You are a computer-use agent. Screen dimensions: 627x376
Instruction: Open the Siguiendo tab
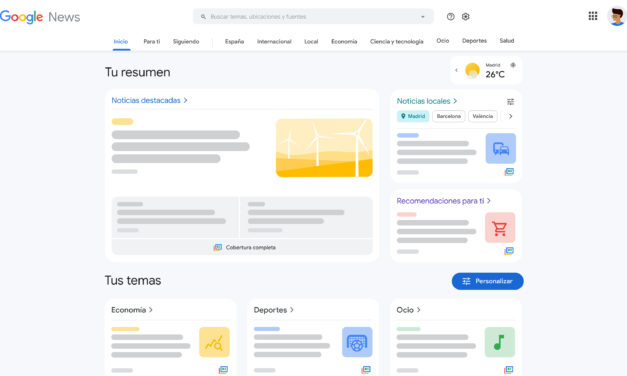pos(186,42)
